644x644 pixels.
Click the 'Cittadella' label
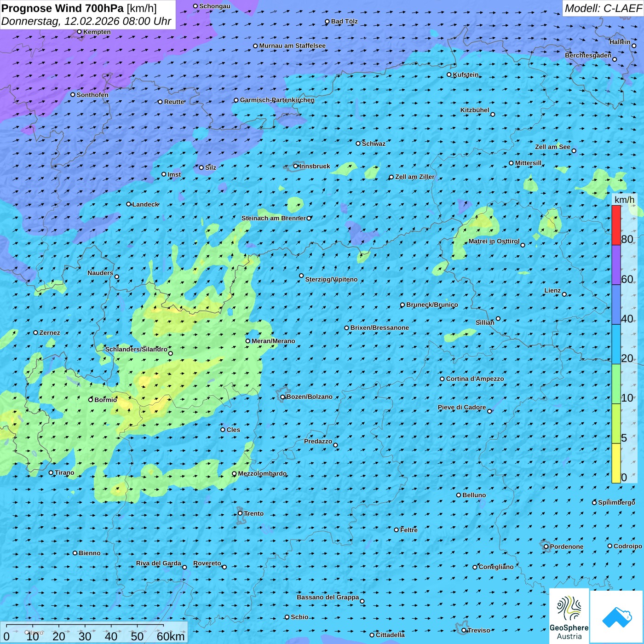click(x=391, y=635)
